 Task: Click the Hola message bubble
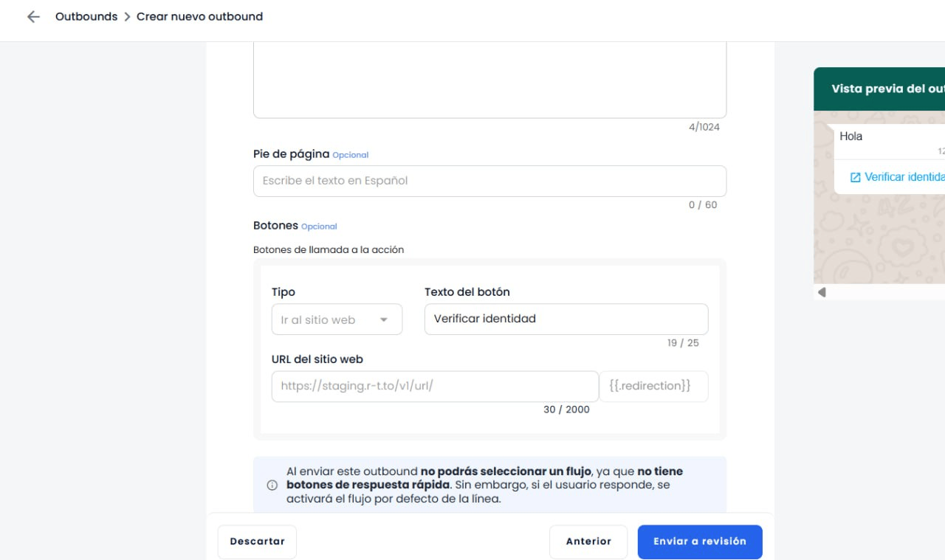point(890,142)
